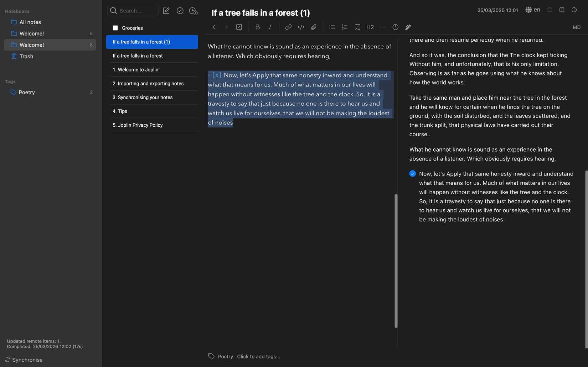This screenshot has height=367, width=588.
Task: Create a new note
Action: [x=166, y=11]
